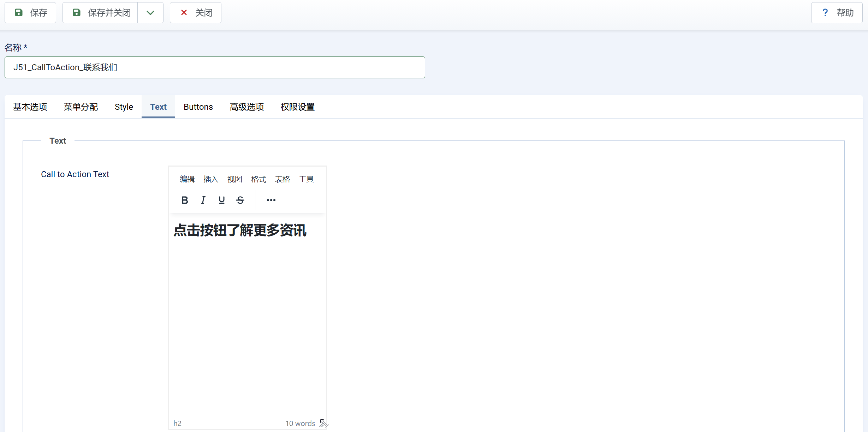The image size is (868, 432).
Task: Open the 格式 format menu
Action: (258, 179)
